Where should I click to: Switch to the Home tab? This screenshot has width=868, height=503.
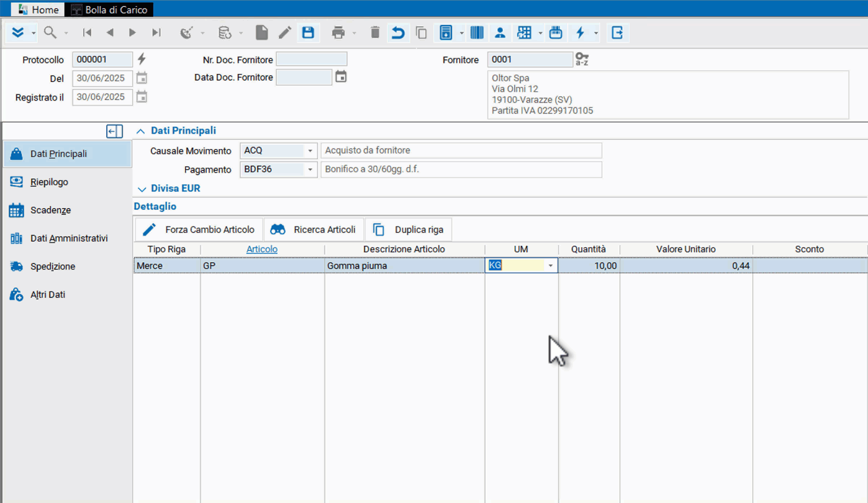[39, 10]
